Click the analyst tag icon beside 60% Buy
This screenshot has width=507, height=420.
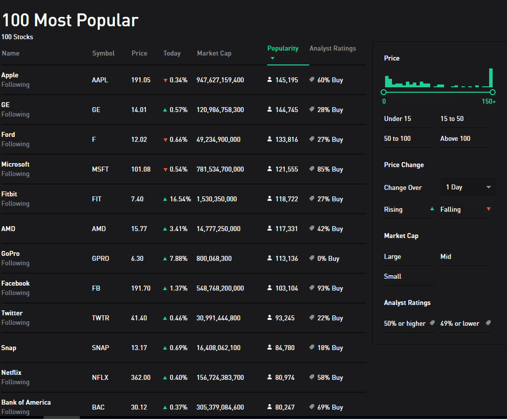click(x=312, y=79)
